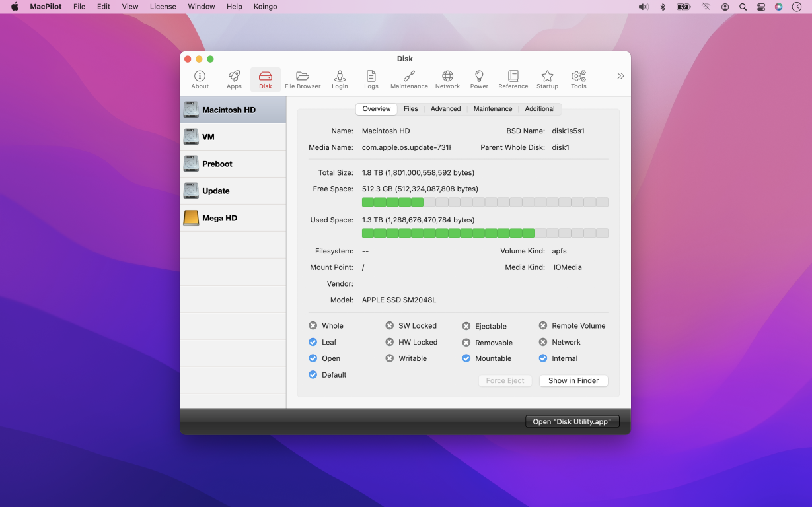The height and width of the screenshot is (507, 812).
Task: Open the Apps rocket toolbar icon
Action: [x=234, y=79]
